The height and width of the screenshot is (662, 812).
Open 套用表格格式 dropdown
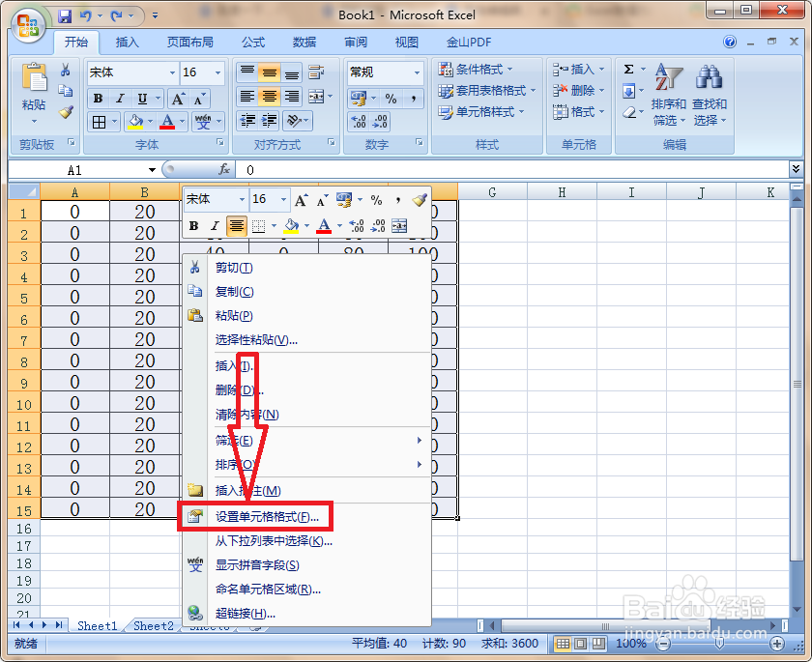(487, 91)
